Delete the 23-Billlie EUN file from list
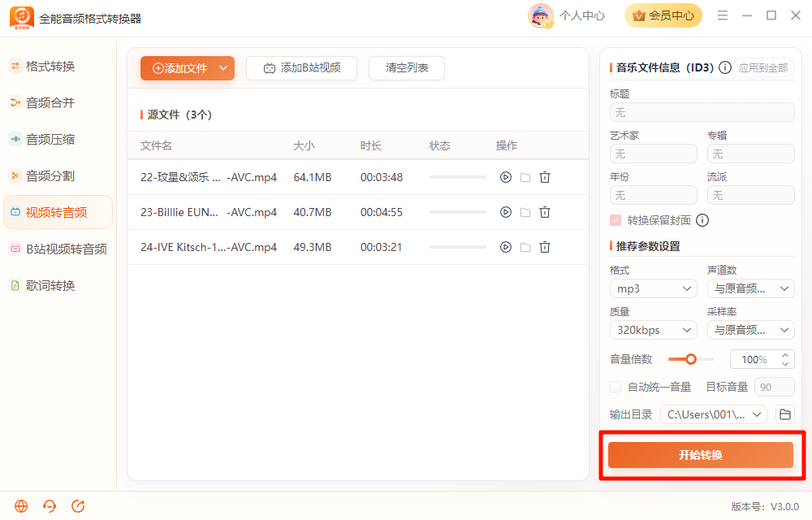 (x=545, y=212)
